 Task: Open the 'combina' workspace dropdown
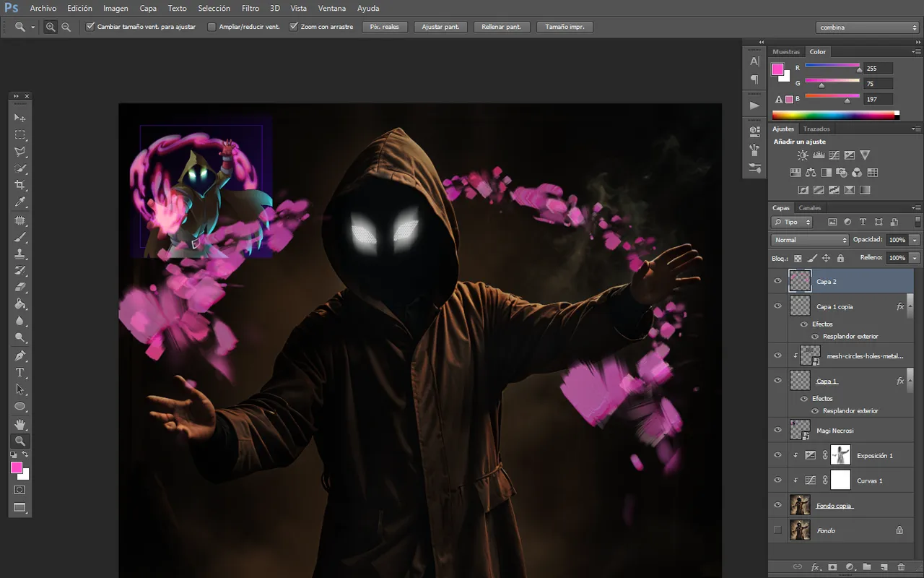click(x=867, y=27)
